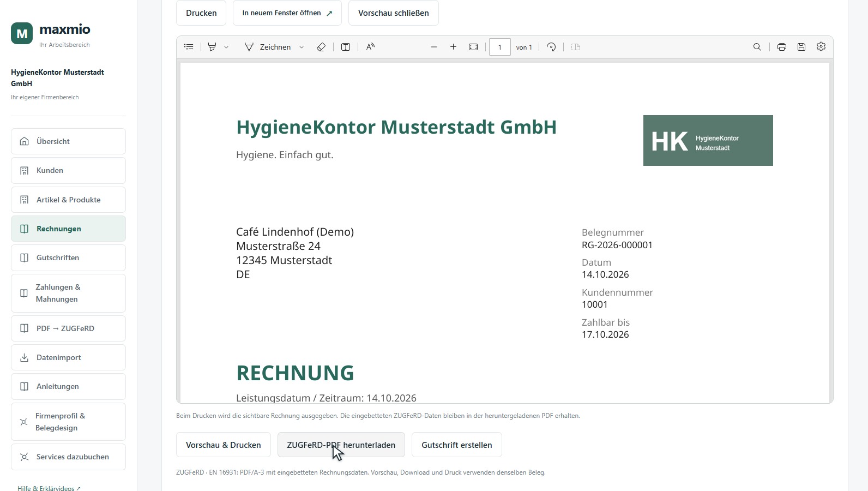Select the eraser tool

point(321,47)
